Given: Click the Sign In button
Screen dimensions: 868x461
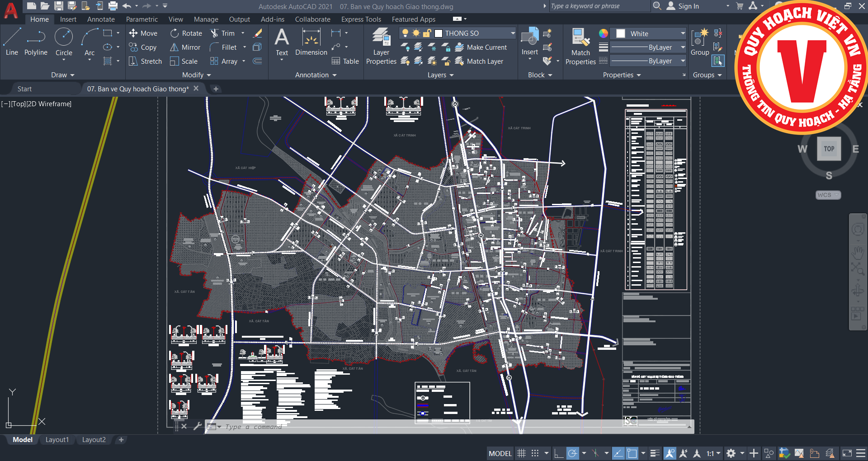Looking at the screenshot, I should pos(688,6).
